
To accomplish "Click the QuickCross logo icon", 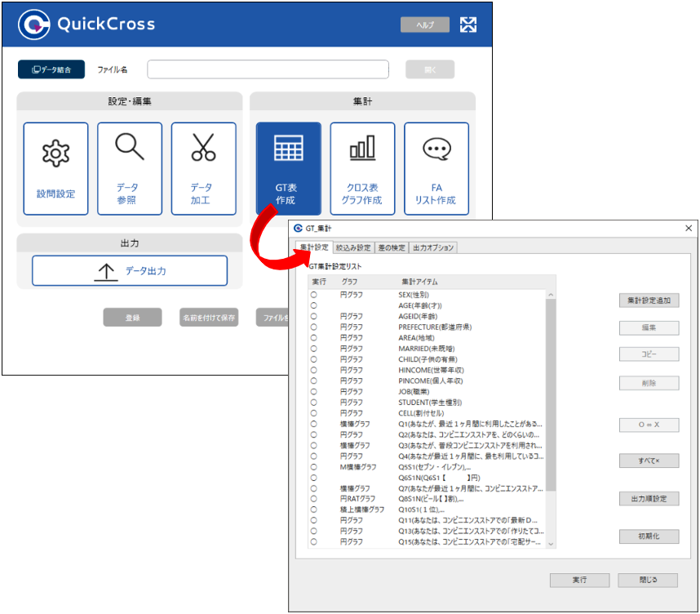I will click(x=34, y=24).
